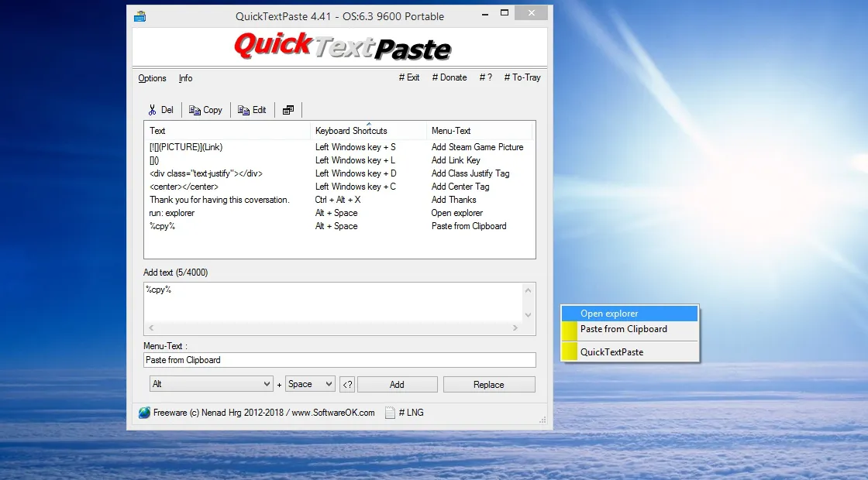The width and height of the screenshot is (868, 480).
Task: Click the # ? help menu item
Action: 485,77
